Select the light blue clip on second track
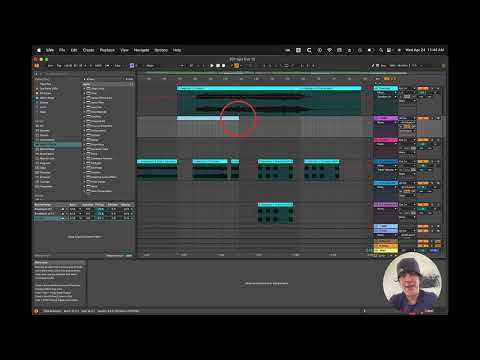 [208, 118]
